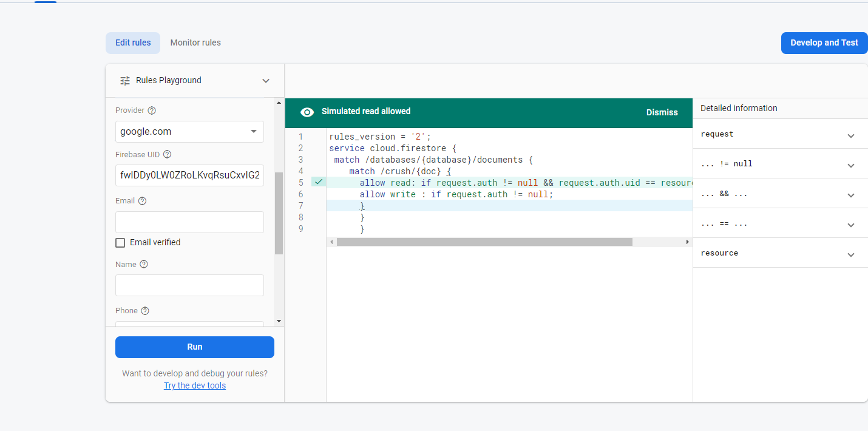Click line number 9 in the gutter
The image size is (868, 431).
point(300,229)
